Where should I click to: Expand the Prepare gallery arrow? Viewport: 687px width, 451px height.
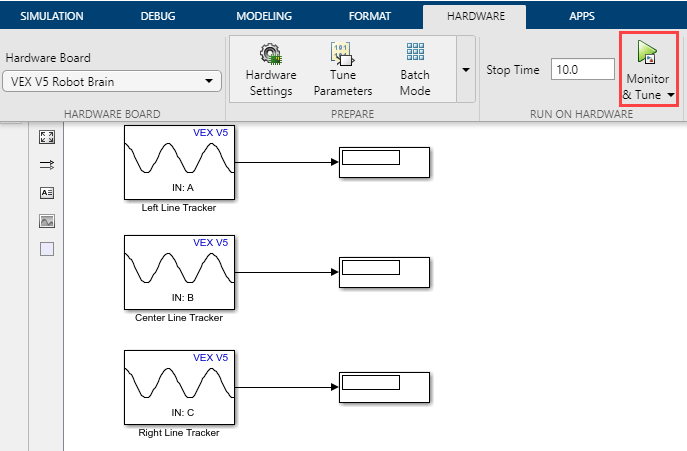(x=466, y=69)
